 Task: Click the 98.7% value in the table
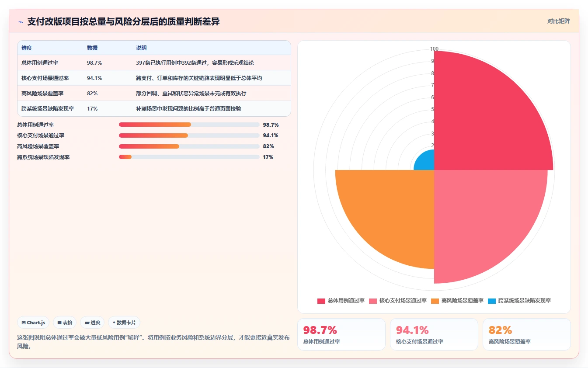94,62
